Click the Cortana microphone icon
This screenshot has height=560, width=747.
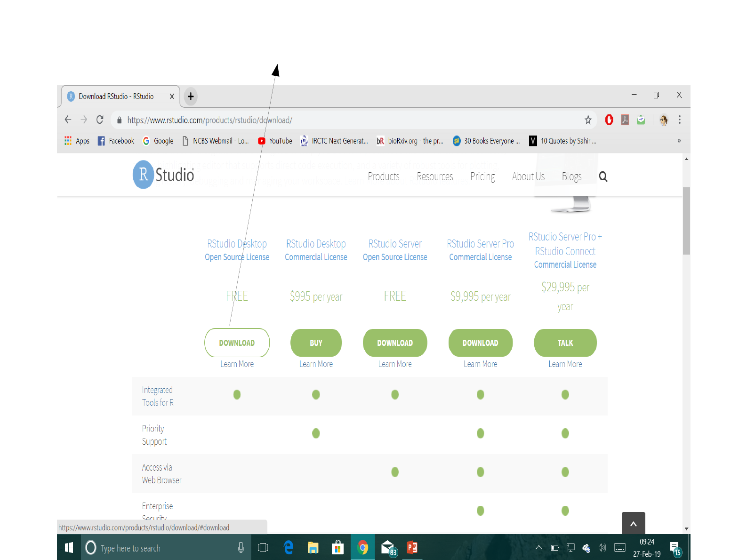pos(241,548)
